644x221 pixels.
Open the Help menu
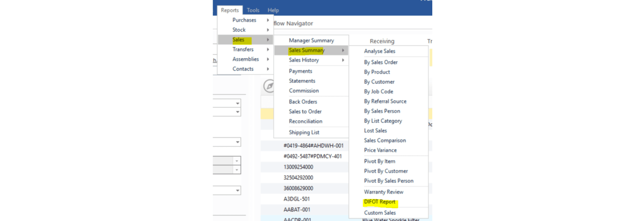tap(273, 10)
